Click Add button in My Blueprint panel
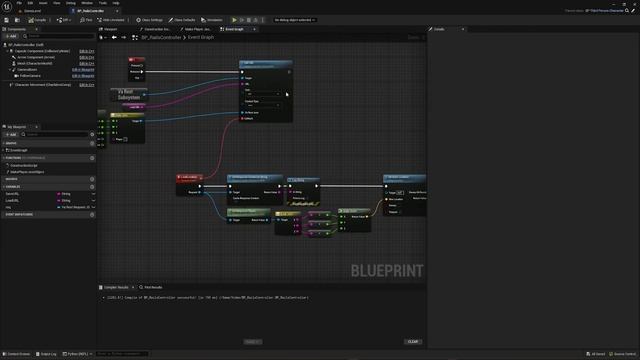Screen dimensions: 640x360 click(11, 134)
